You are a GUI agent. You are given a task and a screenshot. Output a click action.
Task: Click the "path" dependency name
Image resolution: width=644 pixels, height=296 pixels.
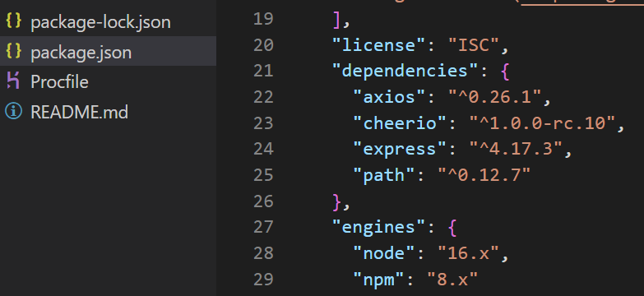coord(385,175)
